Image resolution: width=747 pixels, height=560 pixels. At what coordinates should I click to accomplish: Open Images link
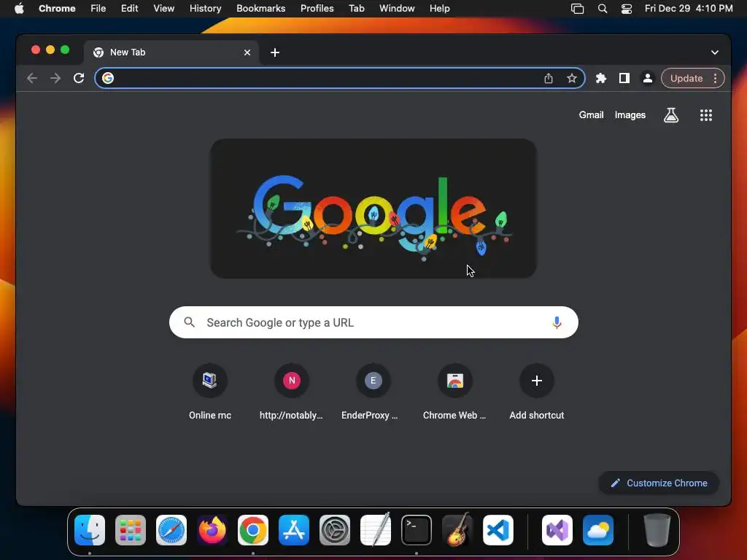(x=630, y=114)
